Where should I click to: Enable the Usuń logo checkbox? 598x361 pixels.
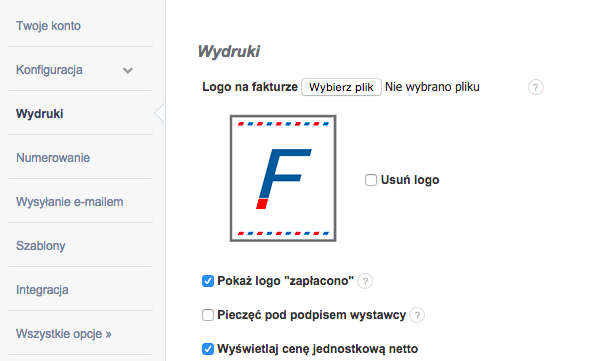371,180
